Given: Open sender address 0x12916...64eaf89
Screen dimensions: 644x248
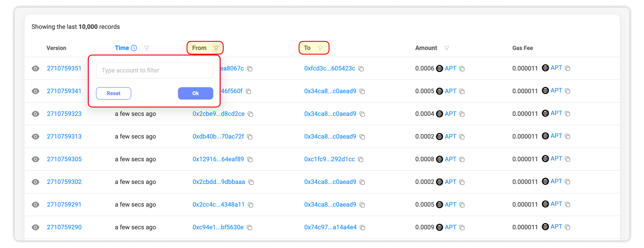Looking at the screenshot, I should (x=218, y=159).
